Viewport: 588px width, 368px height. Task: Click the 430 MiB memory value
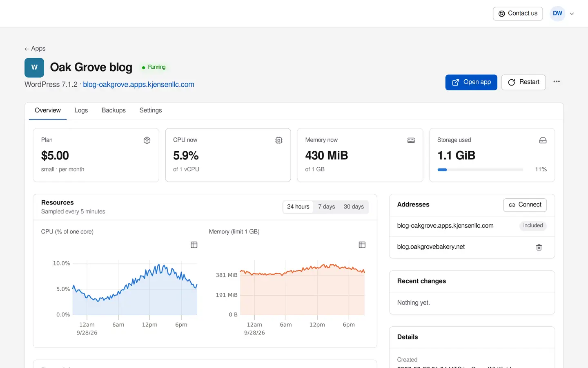[x=327, y=156]
